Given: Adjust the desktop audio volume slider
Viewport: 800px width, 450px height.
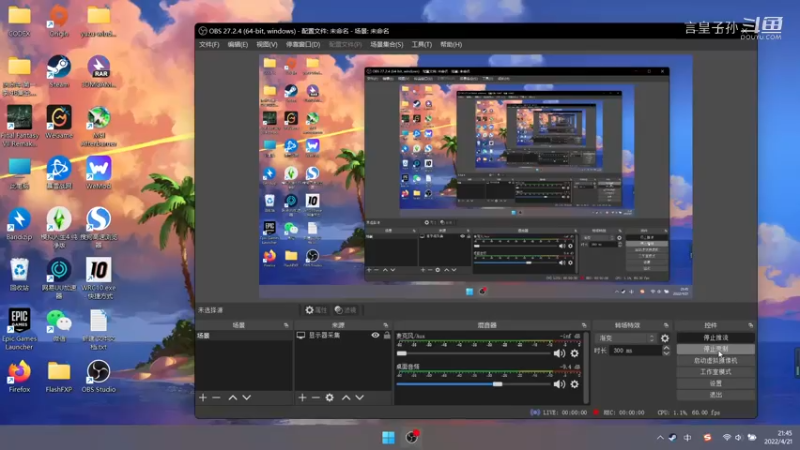Looking at the screenshot, I should click(x=473, y=384).
